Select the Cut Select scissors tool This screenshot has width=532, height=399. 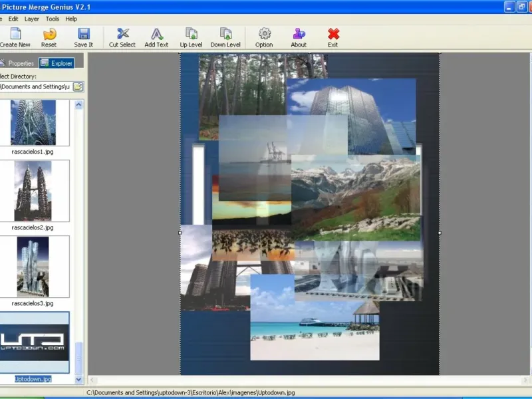122,34
